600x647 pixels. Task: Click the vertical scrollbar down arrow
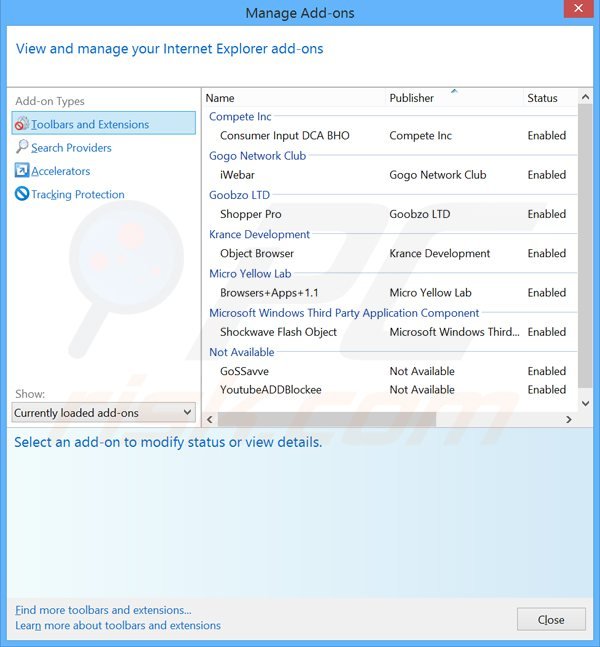[585, 403]
